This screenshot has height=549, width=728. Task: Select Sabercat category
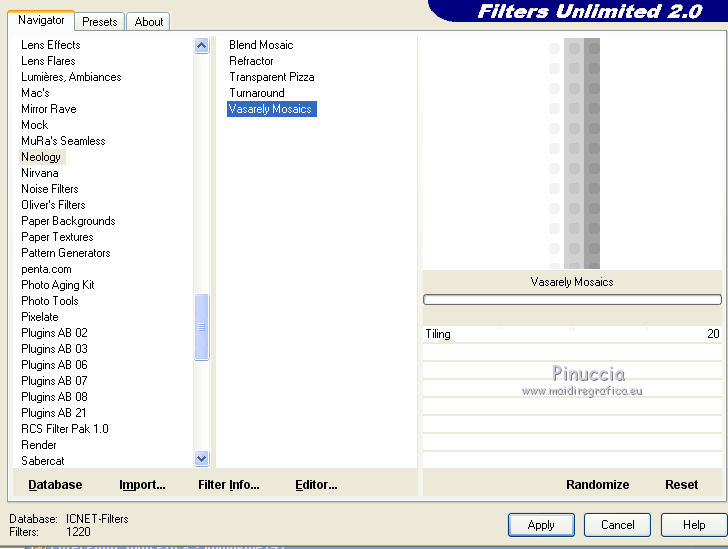tap(43, 461)
